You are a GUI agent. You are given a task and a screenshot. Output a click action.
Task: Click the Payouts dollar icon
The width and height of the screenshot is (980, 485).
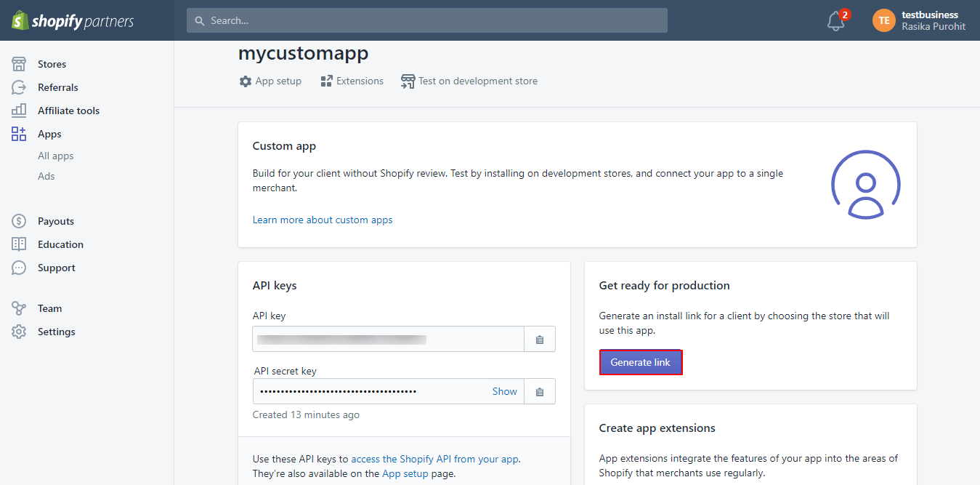pyautogui.click(x=19, y=221)
